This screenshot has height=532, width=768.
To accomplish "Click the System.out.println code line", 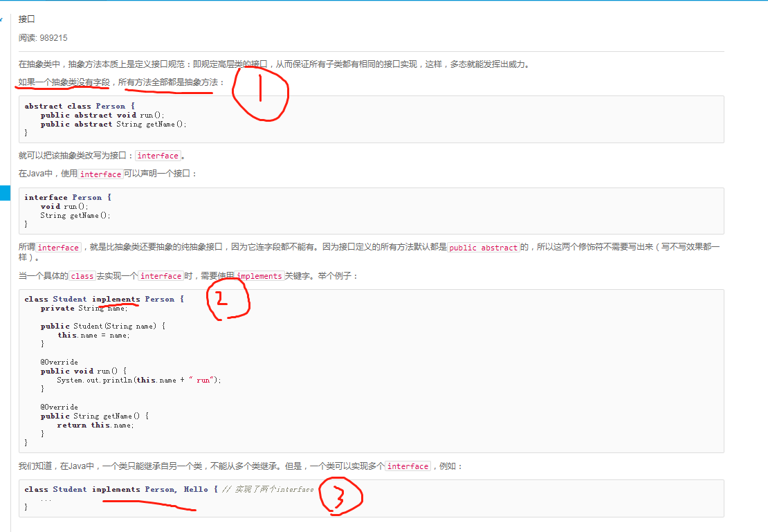I will click(139, 380).
